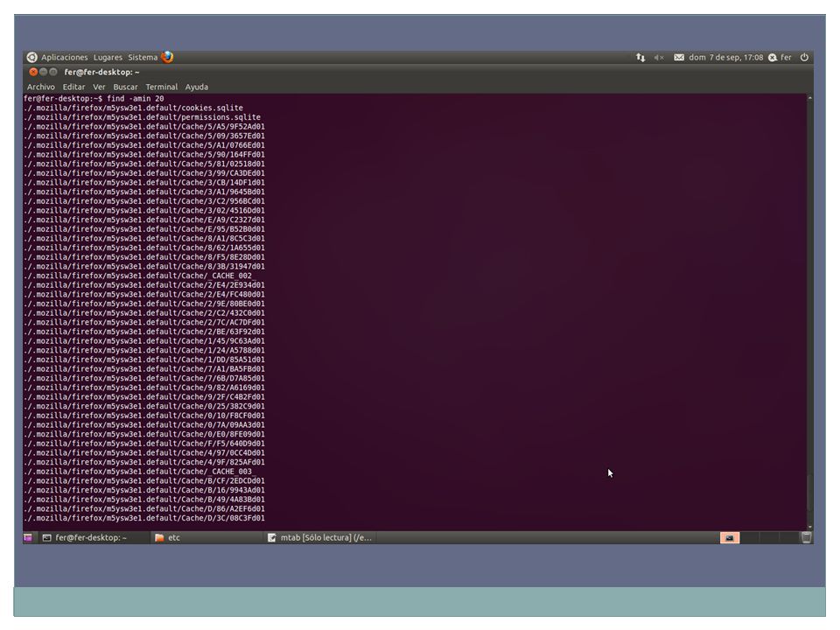840x630 pixels.
Task: Minimize the terminal window
Action: point(44,72)
